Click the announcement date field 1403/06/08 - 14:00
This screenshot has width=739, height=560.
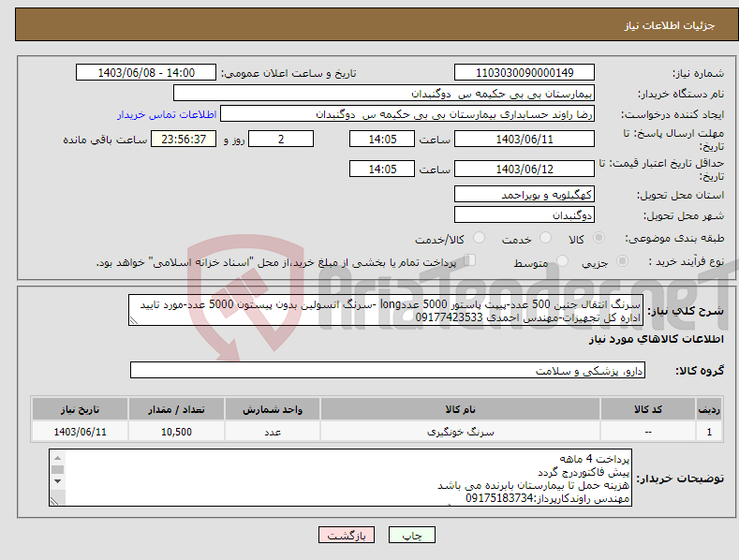(146, 73)
